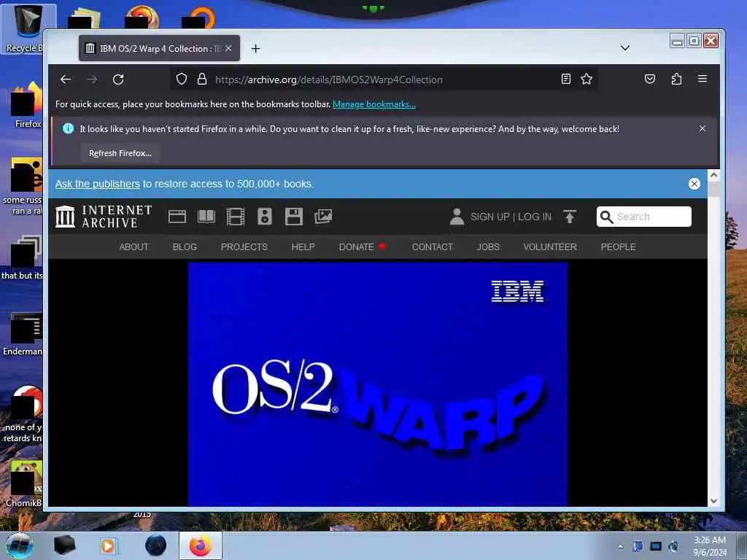Open the PROJECTS menu item
The height and width of the screenshot is (560, 747).
(x=244, y=246)
